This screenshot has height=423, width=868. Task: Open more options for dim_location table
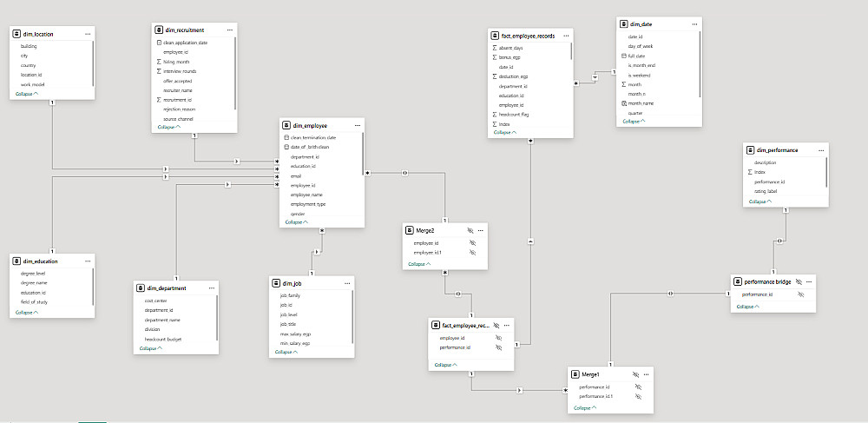(x=88, y=35)
